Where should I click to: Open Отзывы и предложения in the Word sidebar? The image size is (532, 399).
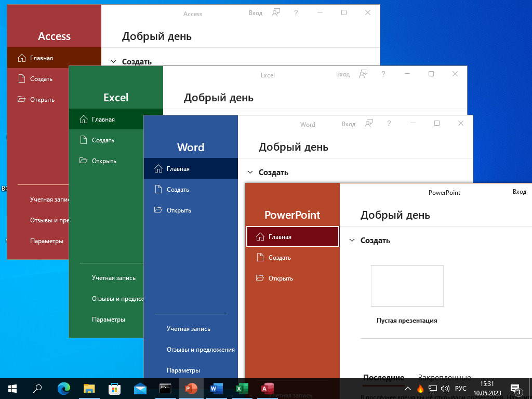tap(191, 350)
